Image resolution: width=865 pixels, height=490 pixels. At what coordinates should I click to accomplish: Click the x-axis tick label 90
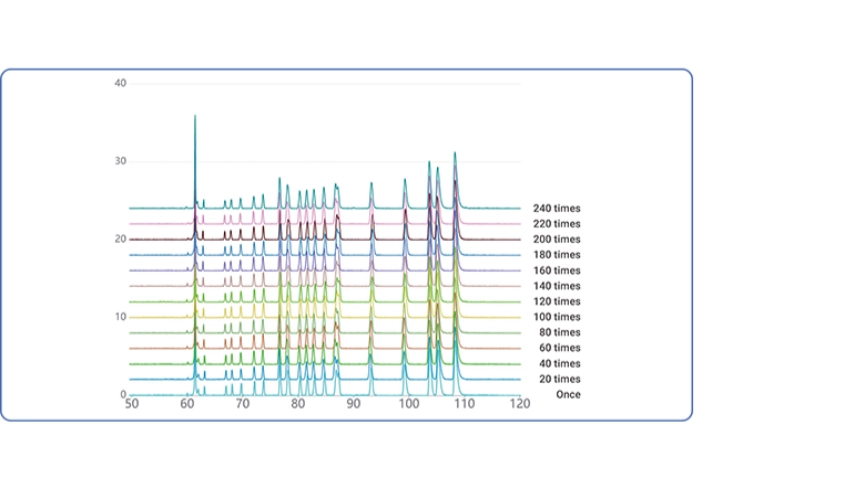coord(353,405)
